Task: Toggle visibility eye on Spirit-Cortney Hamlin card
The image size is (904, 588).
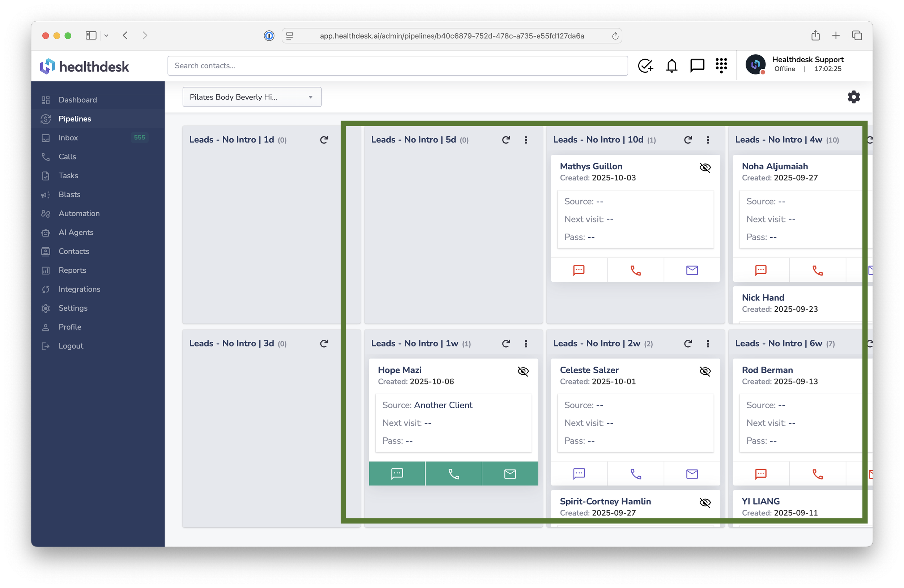Action: click(705, 503)
